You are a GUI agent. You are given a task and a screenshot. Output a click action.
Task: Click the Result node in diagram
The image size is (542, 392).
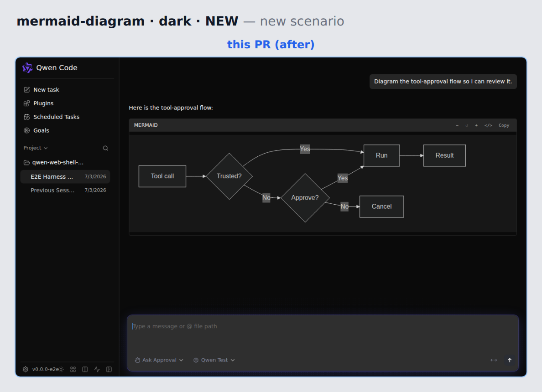[x=444, y=155]
